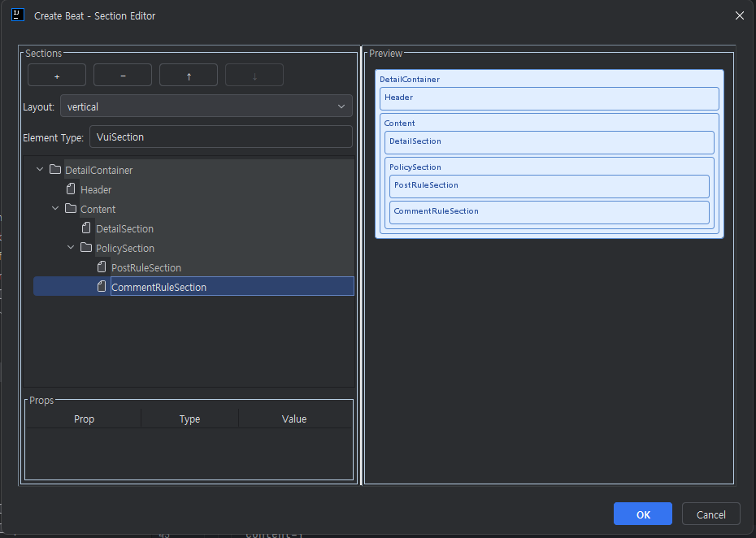Click the remove section minus button

click(123, 76)
